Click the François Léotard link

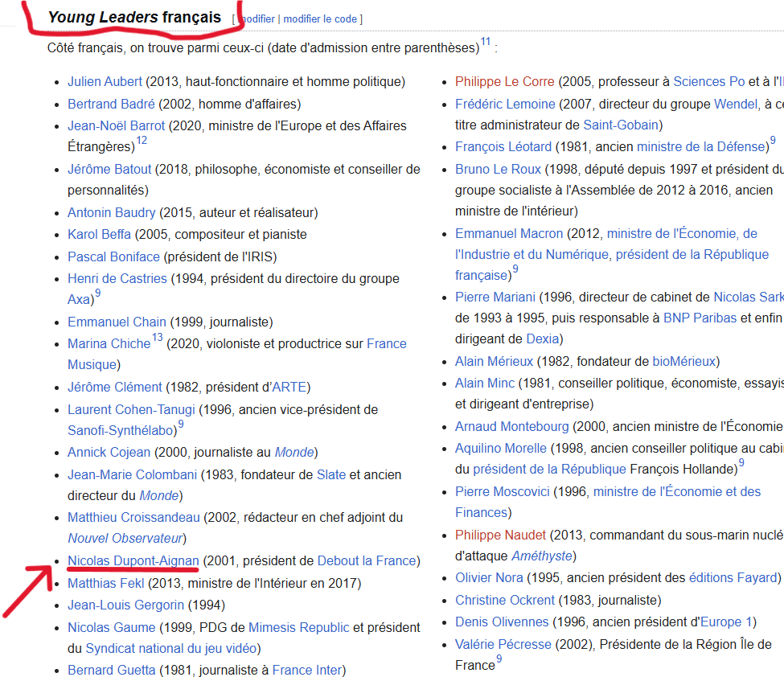(x=503, y=146)
